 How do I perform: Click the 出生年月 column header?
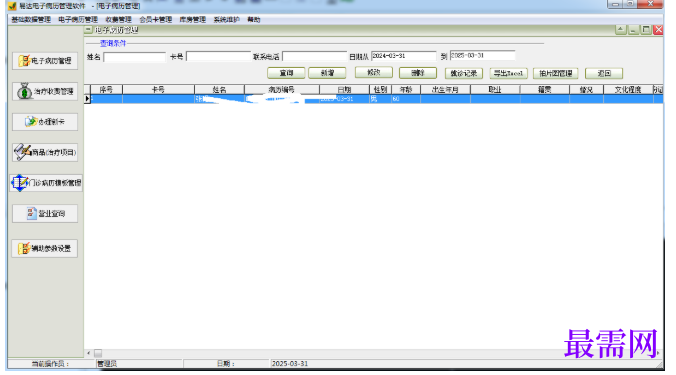[x=445, y=90]
